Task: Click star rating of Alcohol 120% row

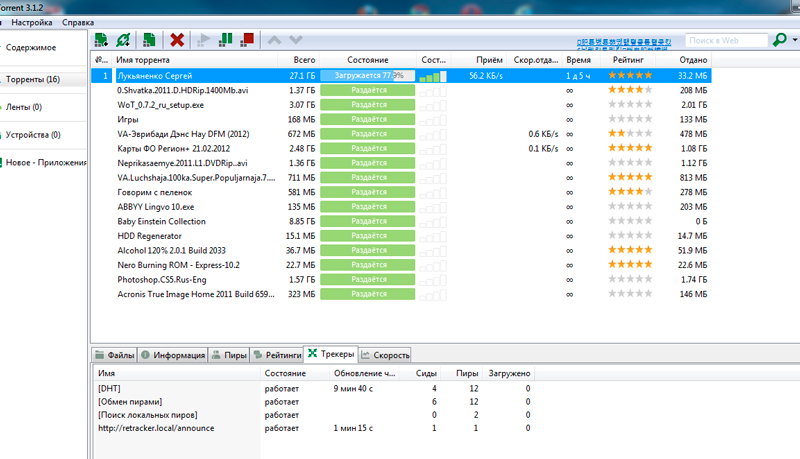Action: [x=630, y=250]
